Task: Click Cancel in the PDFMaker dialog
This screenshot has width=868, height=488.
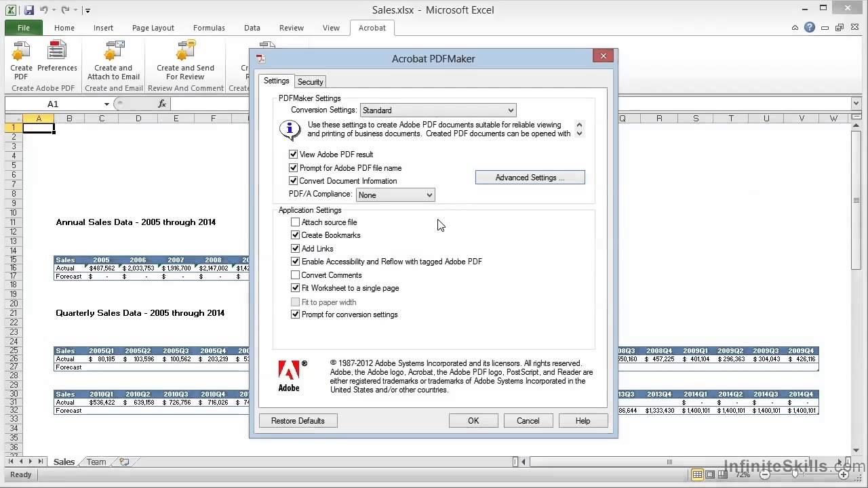Action: click(528, 421)
